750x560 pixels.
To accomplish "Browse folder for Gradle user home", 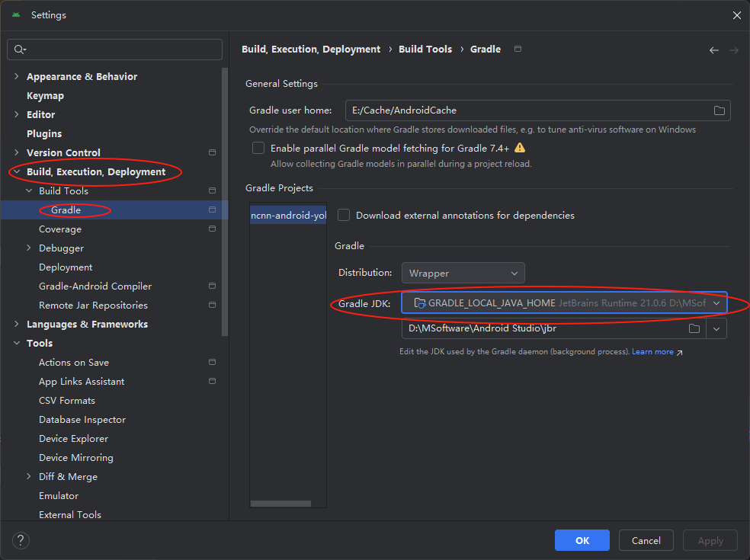I will point(719,110).
